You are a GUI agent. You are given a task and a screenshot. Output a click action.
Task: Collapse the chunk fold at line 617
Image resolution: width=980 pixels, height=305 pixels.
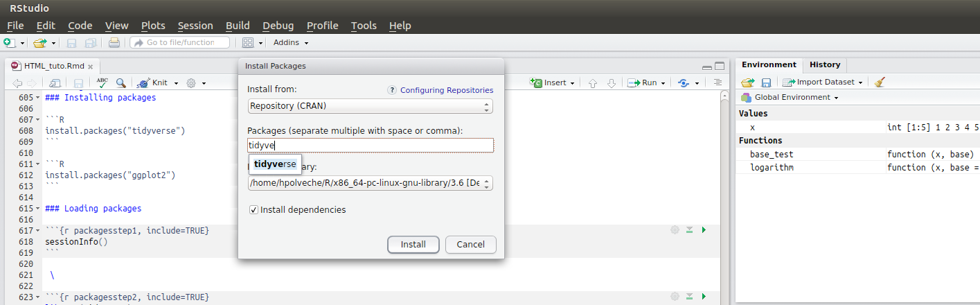[x=38, y=230]
